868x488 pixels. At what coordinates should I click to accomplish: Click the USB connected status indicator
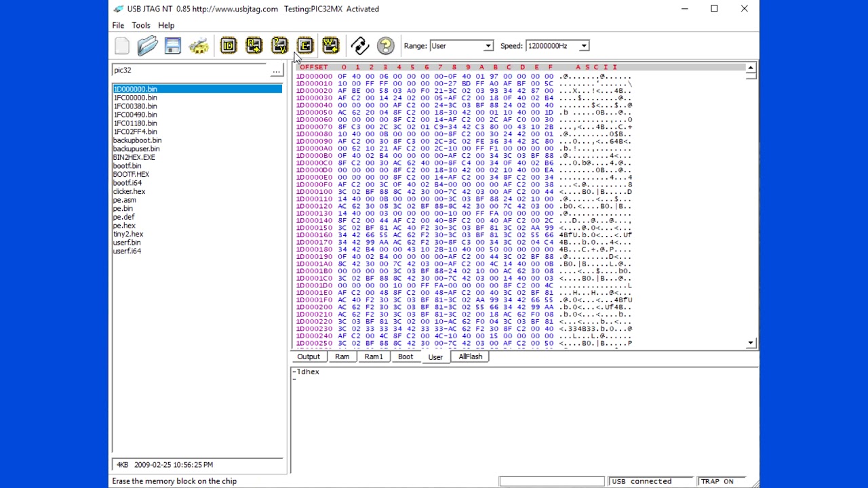[652, 481]
